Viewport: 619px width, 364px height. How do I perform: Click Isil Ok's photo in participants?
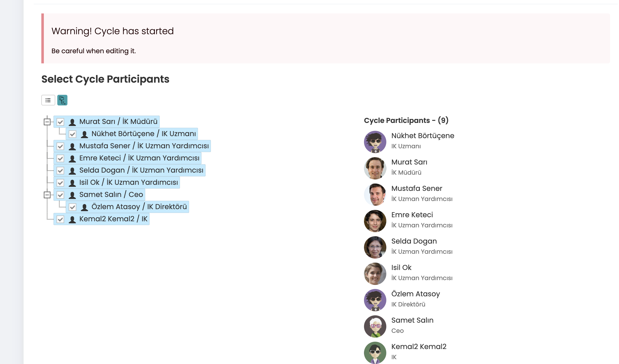pos(375,274)
